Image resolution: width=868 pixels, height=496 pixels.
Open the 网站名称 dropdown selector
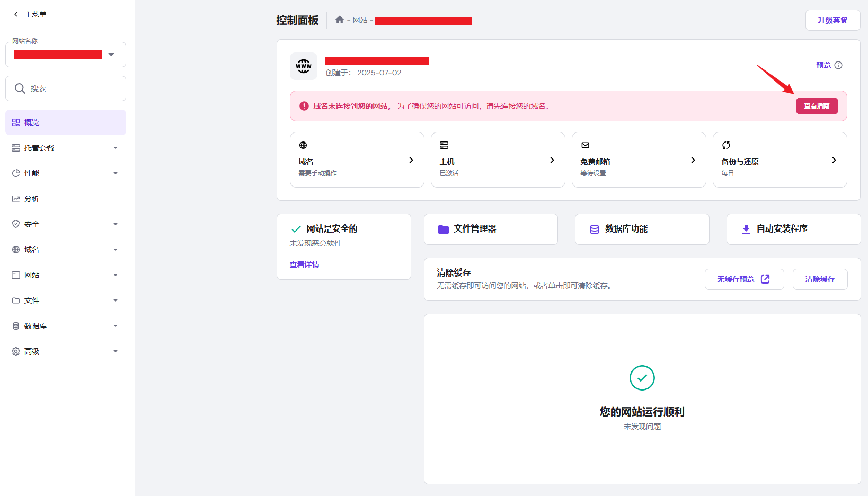[66, 55]
